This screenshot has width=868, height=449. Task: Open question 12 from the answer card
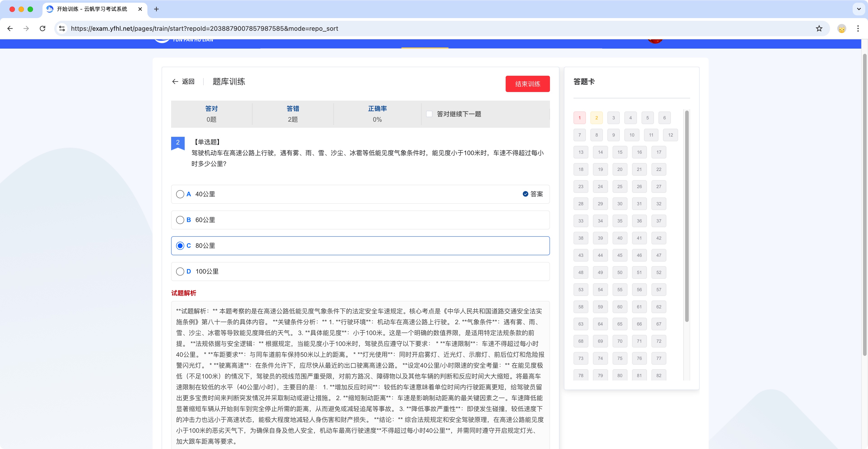coord(670,135)
